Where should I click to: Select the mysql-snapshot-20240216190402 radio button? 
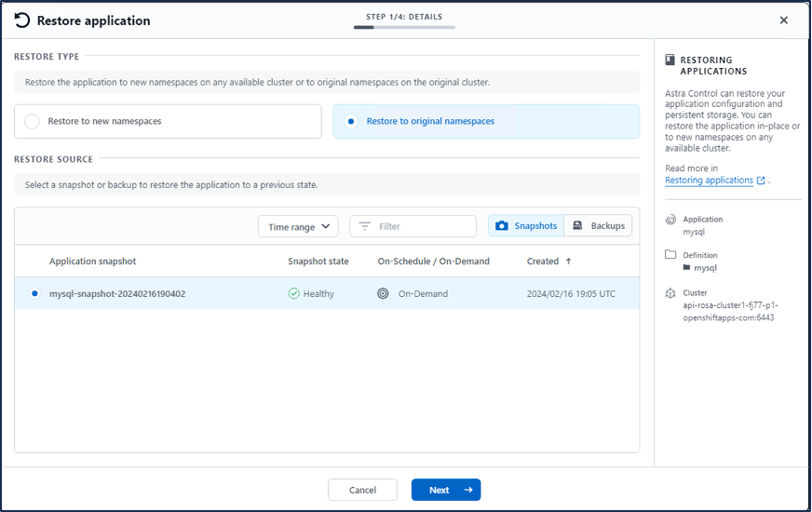34,293
